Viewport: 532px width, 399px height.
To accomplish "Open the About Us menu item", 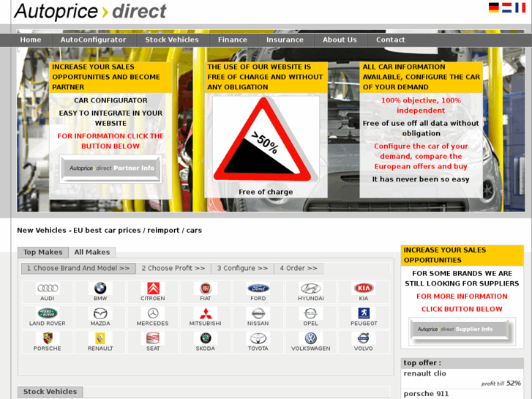I will [340, 40].
